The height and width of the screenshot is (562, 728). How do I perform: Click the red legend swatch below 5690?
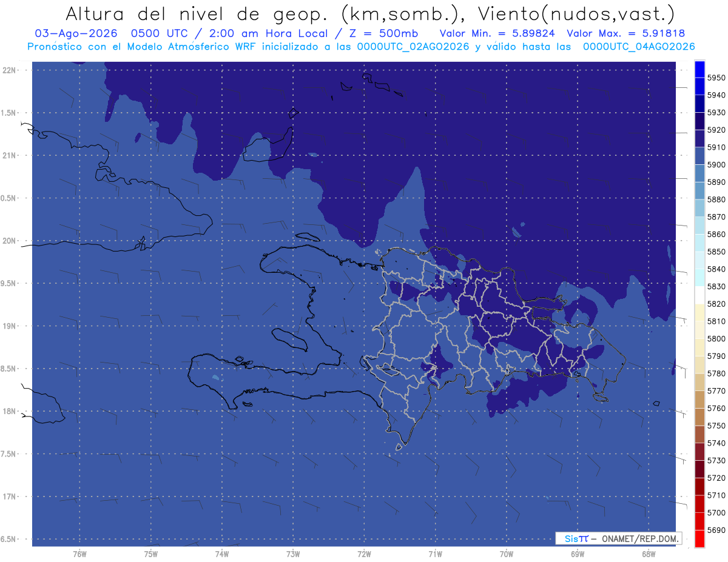[x=699, y=538]
